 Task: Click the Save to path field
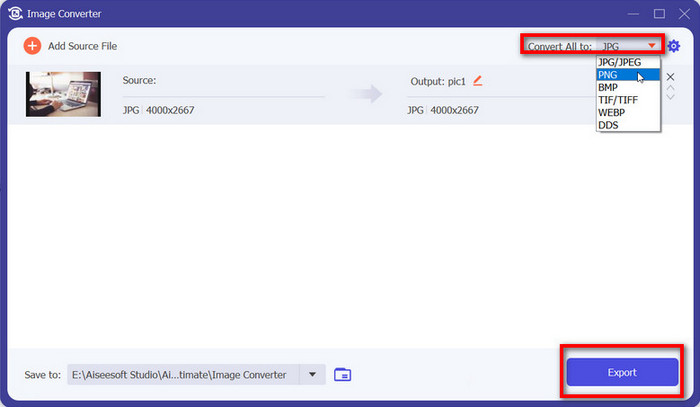[182, 374]
